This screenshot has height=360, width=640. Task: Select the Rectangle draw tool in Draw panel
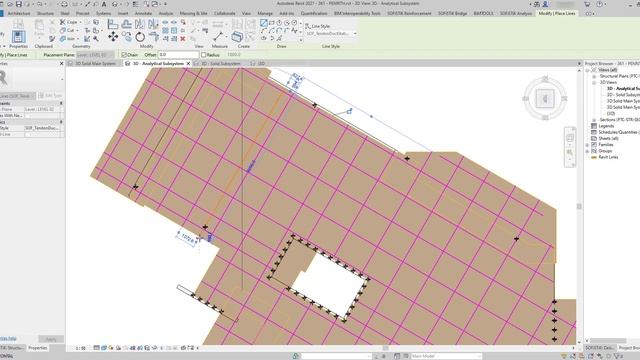coord(271,23)
